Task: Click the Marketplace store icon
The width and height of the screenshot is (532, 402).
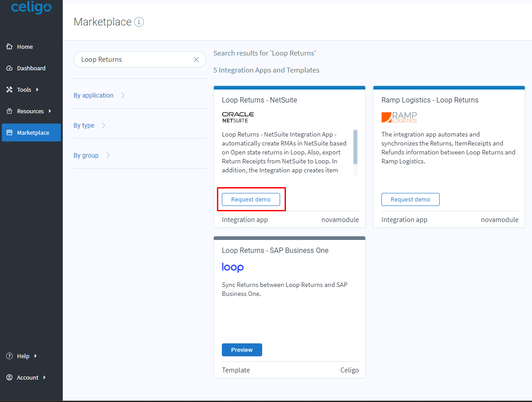Action: pos(9,133)
